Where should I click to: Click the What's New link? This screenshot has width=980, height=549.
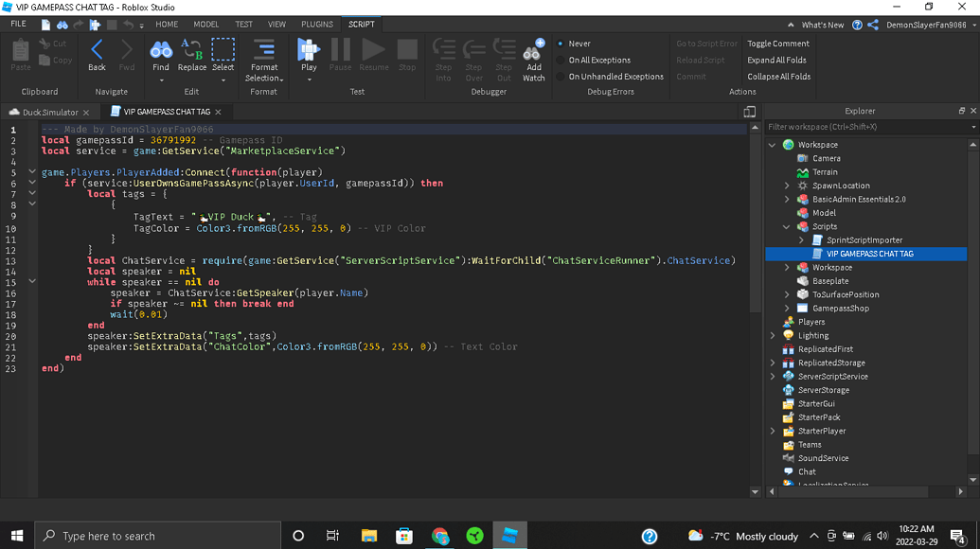823,25
